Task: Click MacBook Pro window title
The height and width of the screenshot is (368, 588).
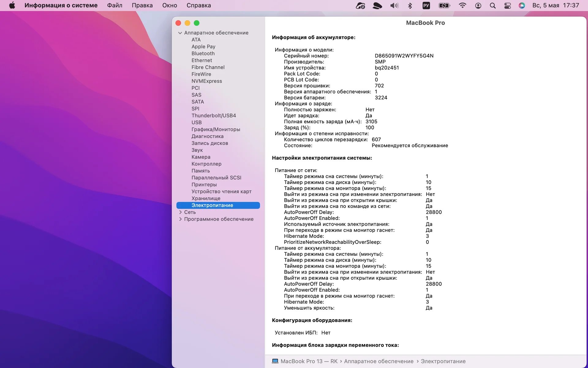Action: click(425, 23)
